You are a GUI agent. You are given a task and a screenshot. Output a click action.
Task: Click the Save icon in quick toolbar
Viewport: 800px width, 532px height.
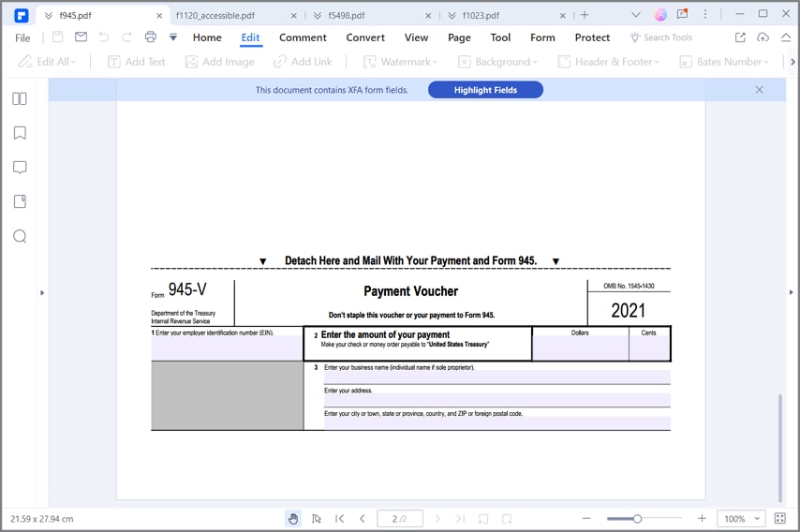[58, 37]
